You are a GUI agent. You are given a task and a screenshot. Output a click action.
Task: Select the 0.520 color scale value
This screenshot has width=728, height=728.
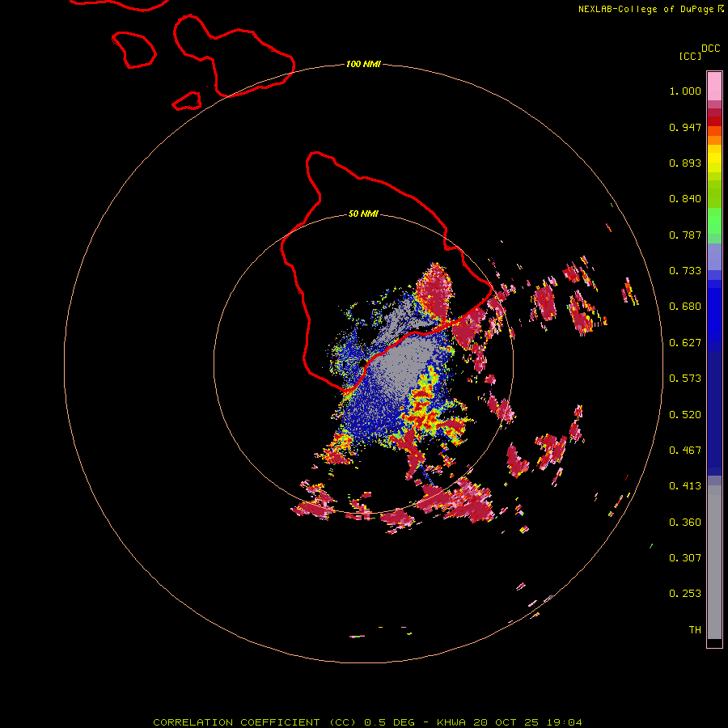tap(685, 415)
